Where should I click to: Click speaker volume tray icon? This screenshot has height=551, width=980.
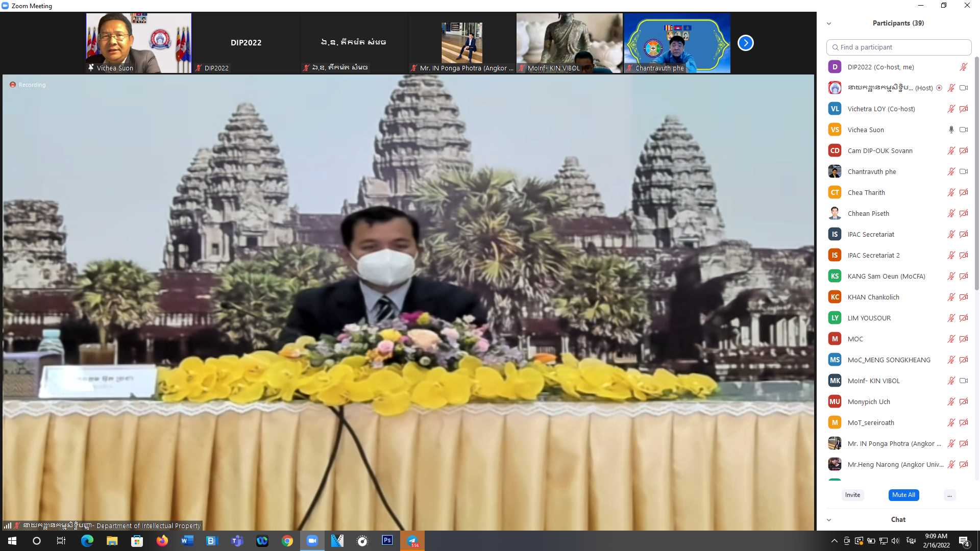pos(895,541)
